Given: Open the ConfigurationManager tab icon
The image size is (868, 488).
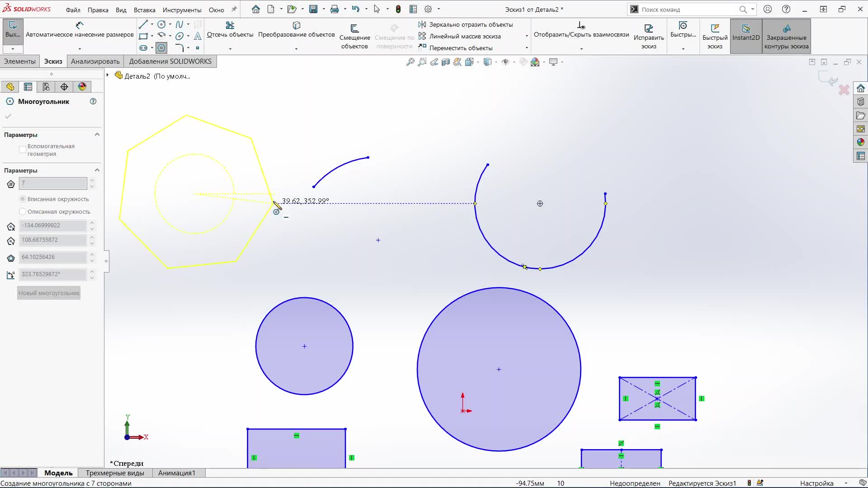Looking at the screenshot, I should click(x=46, y=87).
